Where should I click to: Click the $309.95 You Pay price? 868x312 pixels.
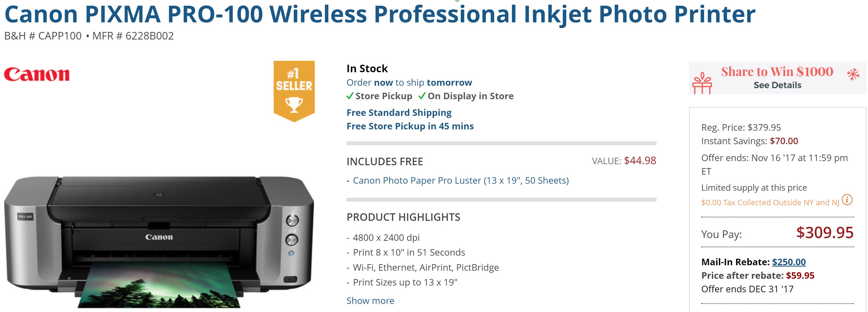tap(825, 233)
